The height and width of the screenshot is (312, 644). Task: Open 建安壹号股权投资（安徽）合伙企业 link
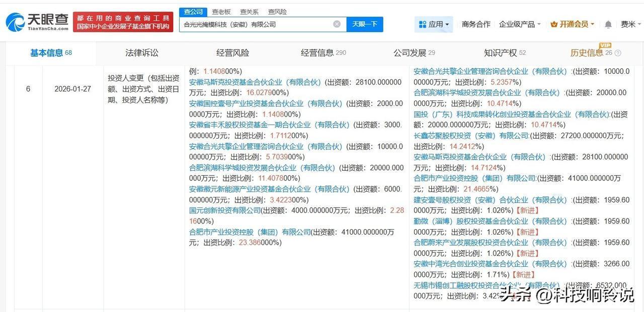(x=490, y=199)
